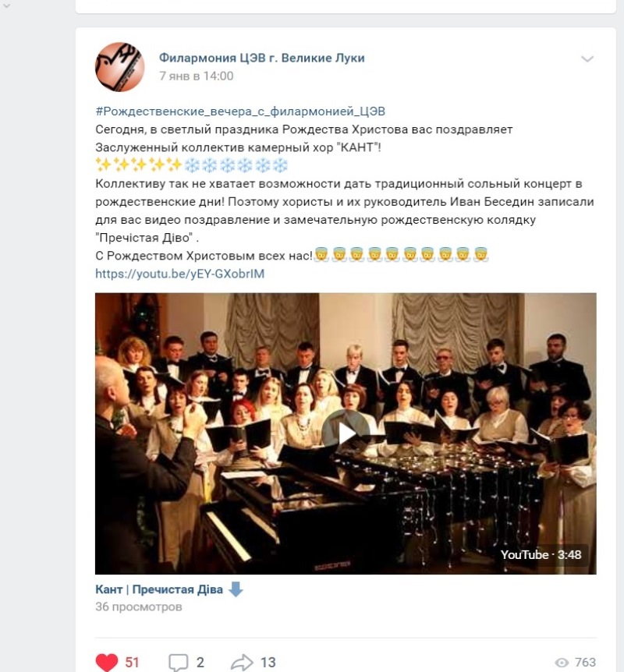This screenshot has height=672, width=624.
Task: Expand the post options chevron
Action: [x=587, y=58]
